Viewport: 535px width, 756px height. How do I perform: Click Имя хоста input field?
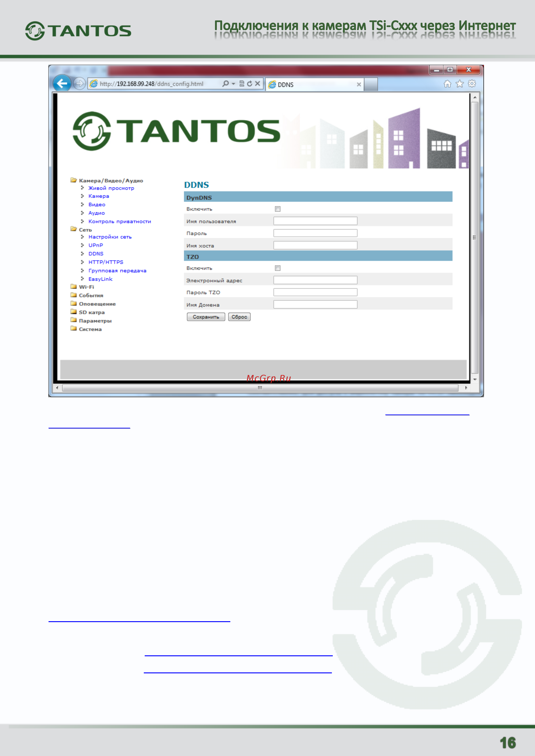[x=315, y=245]
